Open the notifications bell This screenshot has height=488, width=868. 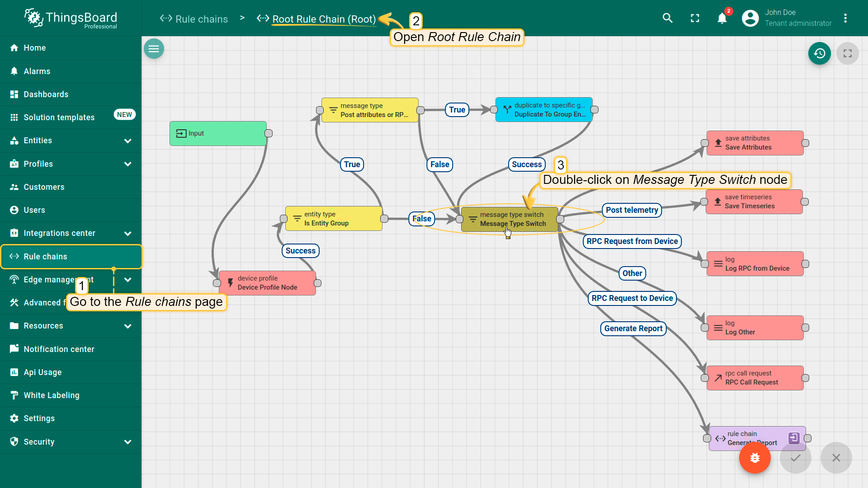click(x=722, y=18)
